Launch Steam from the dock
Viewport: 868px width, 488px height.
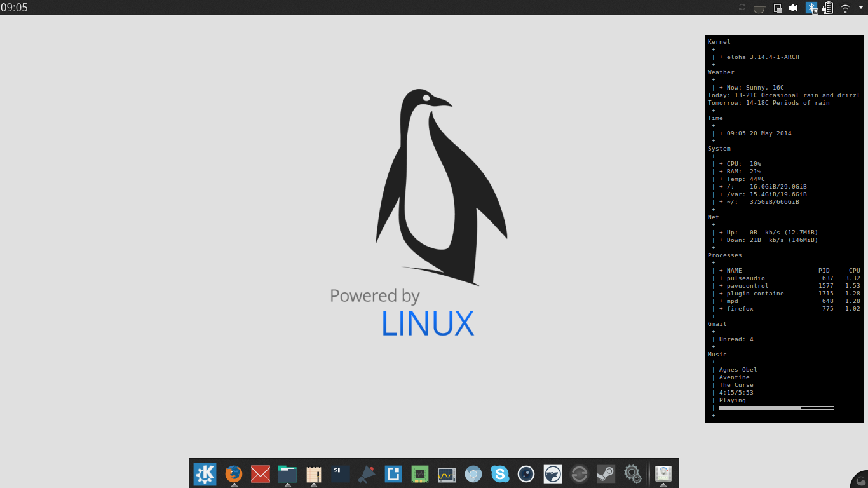(606, 474)
